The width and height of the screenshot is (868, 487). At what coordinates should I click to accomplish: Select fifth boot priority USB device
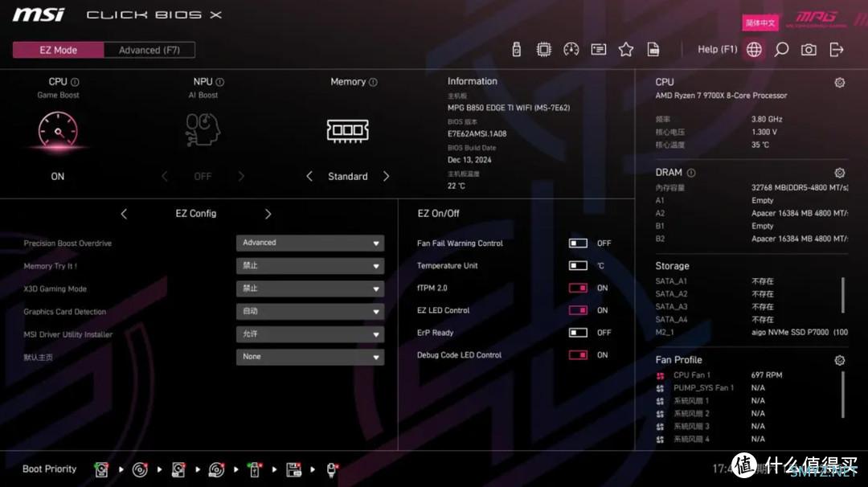(x=255, y=469)
